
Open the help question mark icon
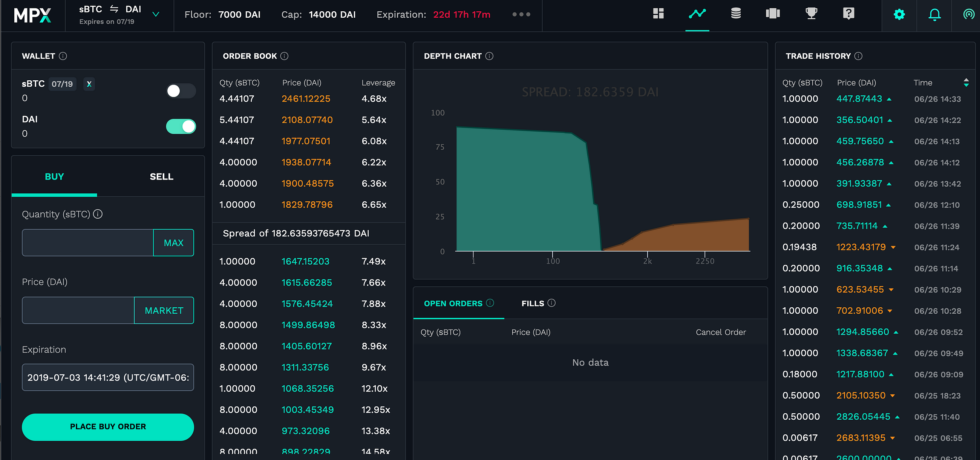pyautogui.click(x=848, y=14)
